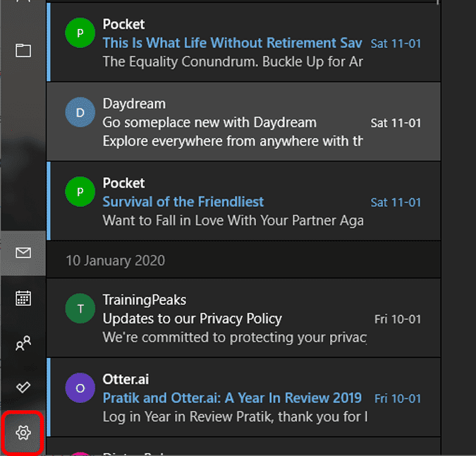This screenshot has height=456, width=476.
Task: Open the To Do checkmark icon
Action: (x=23, y=388)
